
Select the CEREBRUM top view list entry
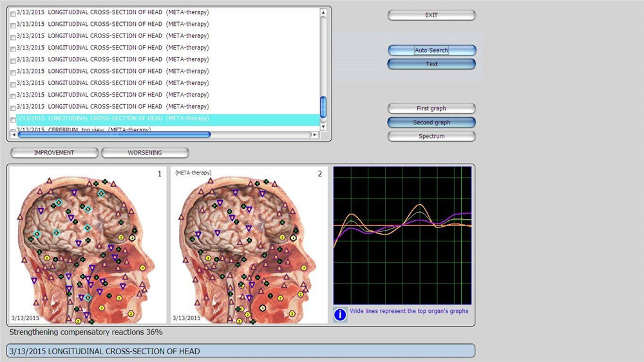tap(97, 129)
